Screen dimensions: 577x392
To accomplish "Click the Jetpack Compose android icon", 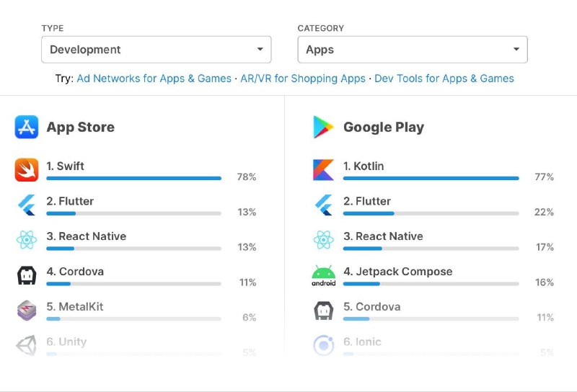I will tap(323, 275).
